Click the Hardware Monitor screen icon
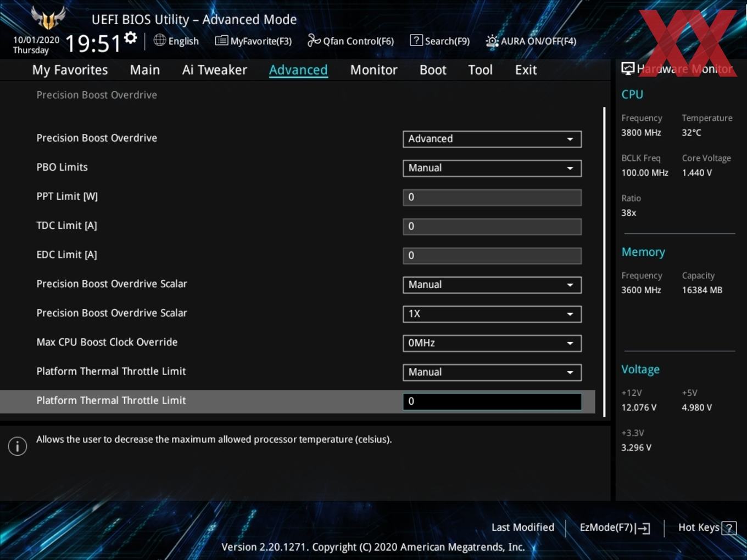Screen dimensions: 747x560 click(628, 69)
